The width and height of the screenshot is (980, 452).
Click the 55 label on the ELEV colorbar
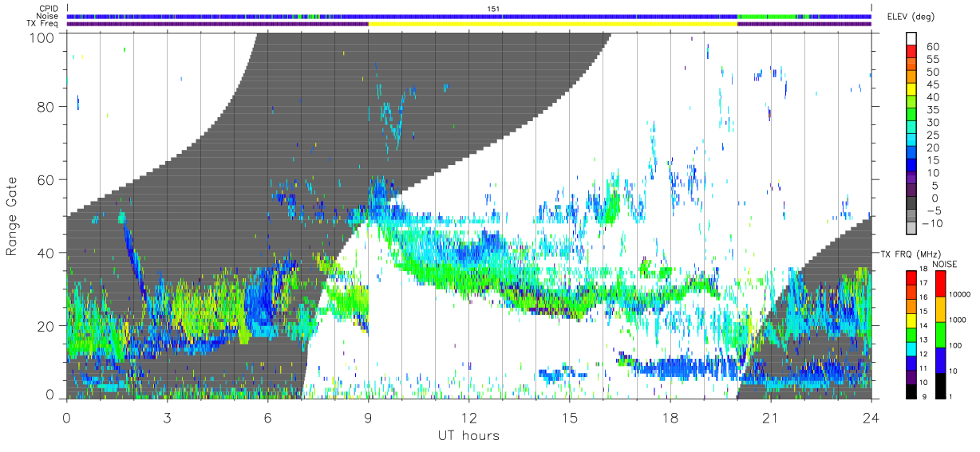click(931, 60)
